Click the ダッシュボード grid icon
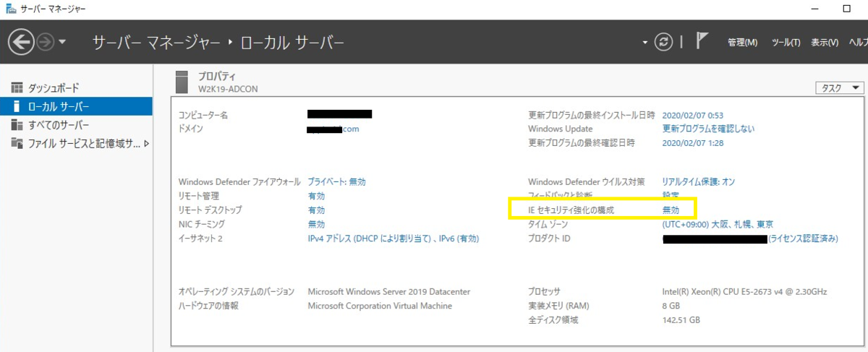The width and height of the screenshot is (868, 352). pos(17,88)
